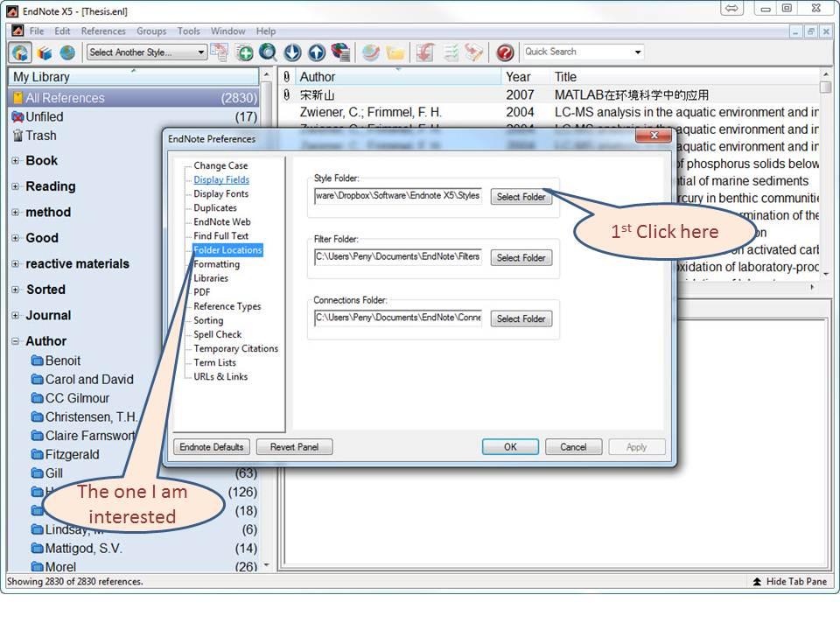Sort references by Year column header
This screenshot has height=630, width=840.
coord(518,77)
